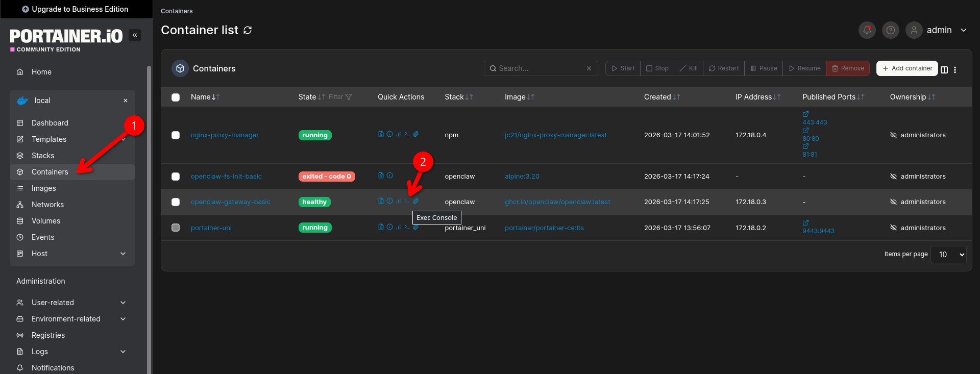Click Upgrade to Business Edition banner
The width and height of the screenshot is (980, 374).
click(x=76, y=9)
